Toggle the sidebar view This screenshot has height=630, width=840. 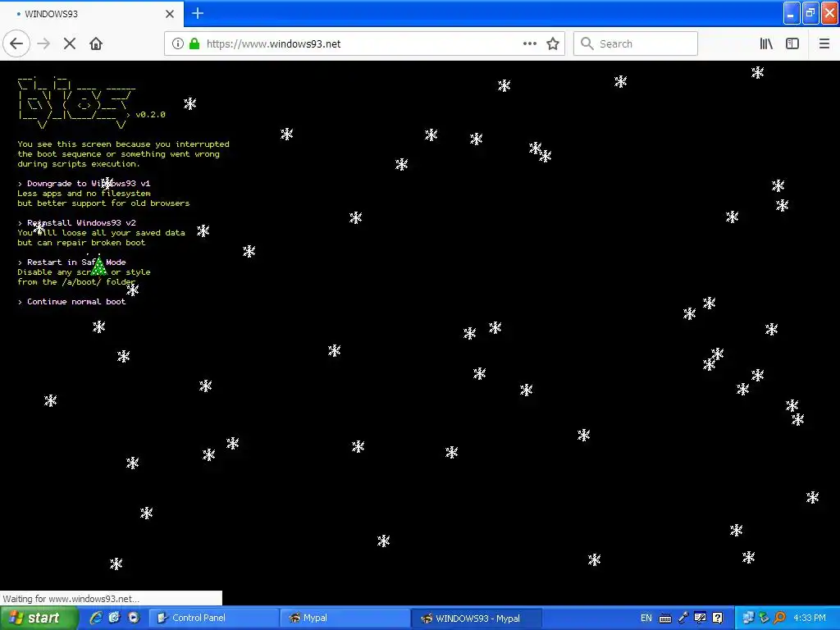click(x=792, y=44)
